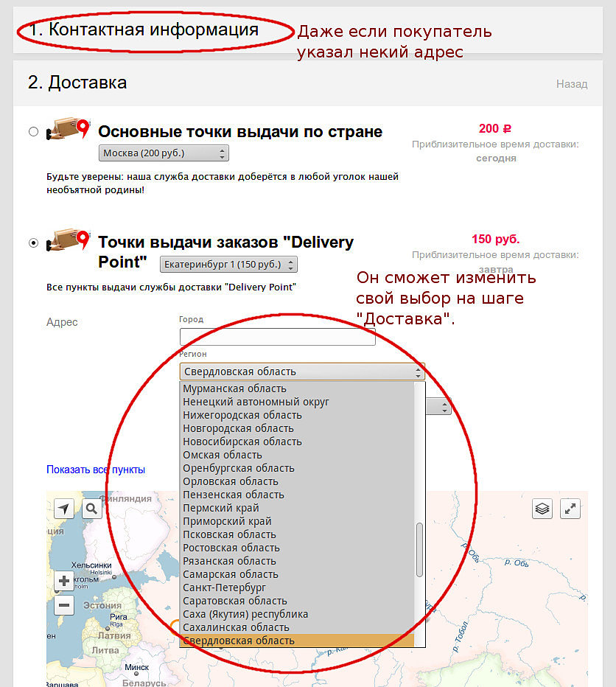Choose Новосибирская область from the list
This screenshot has width=616, height=687.
[x=242, y=442]
